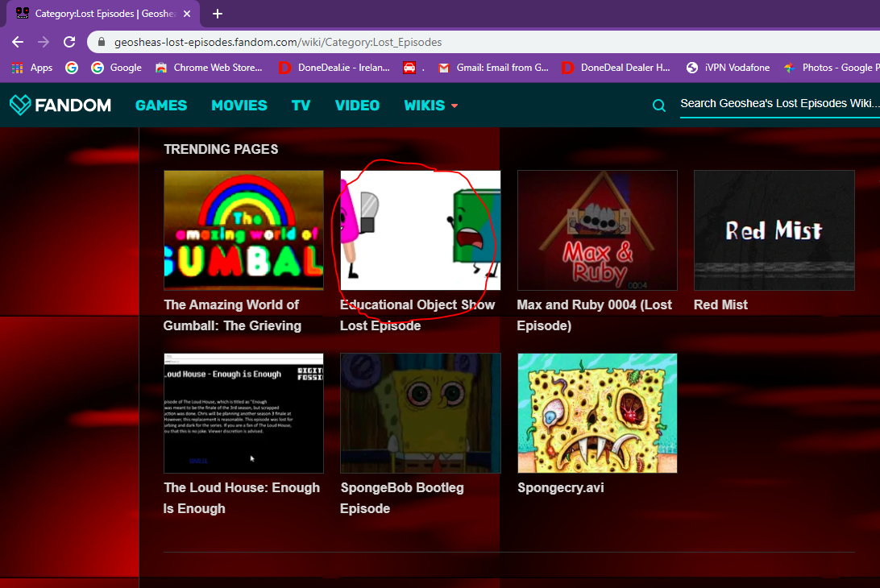The image size is (880, 588).
Task: Click the red car bookmark icon
Action: 409,68
